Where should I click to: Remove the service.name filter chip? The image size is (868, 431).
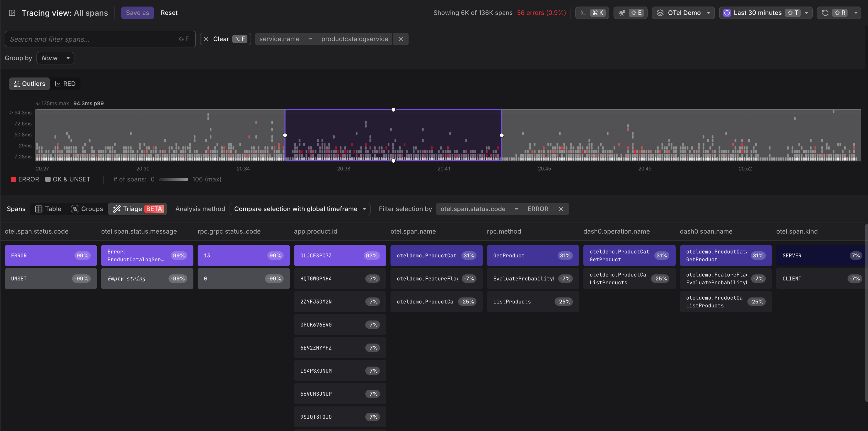(400, 39)
